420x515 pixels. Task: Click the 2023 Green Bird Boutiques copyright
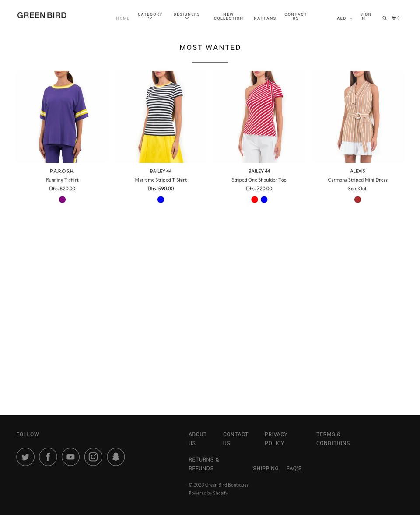pyautogui.click(x=219, y=485)
